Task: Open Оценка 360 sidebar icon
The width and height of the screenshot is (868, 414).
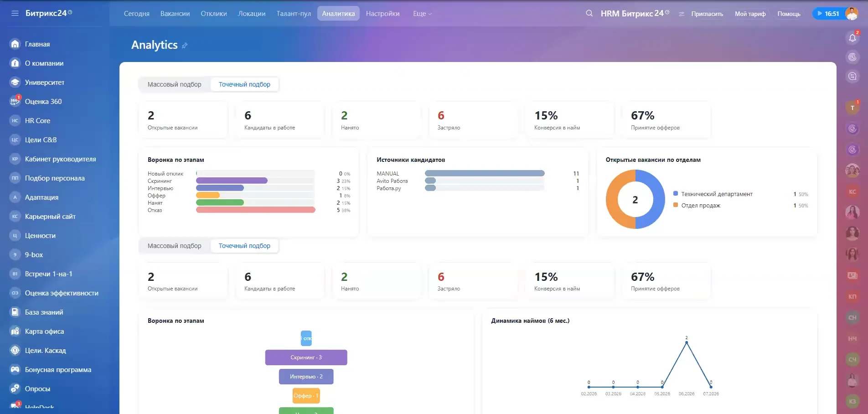Action: (15, 101)
